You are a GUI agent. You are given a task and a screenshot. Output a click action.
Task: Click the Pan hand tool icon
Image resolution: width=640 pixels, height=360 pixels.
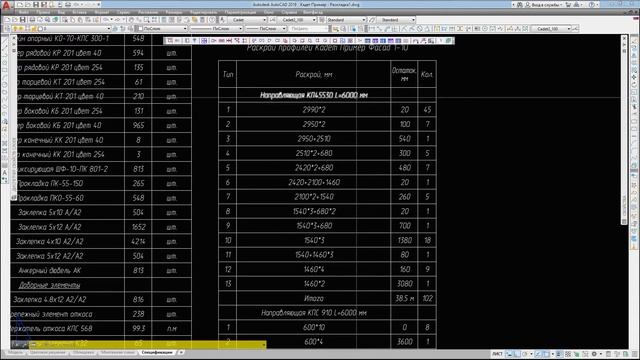pos(131,20)
